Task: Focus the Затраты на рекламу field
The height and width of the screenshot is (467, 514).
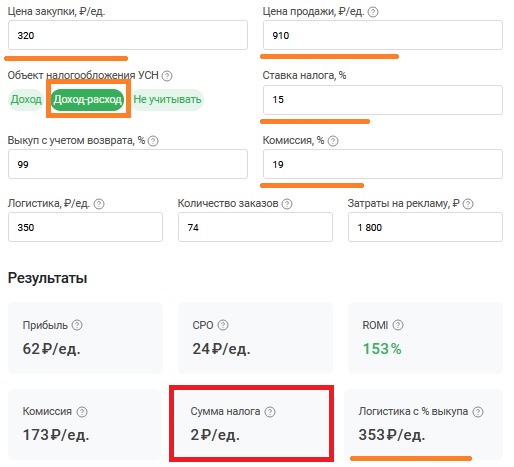Action: (x=425, y=227)
